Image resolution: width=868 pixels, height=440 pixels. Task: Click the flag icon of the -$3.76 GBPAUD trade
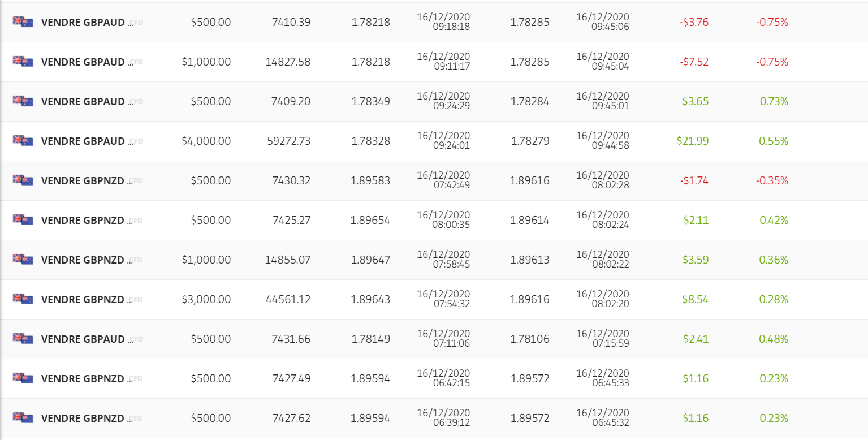23,22
